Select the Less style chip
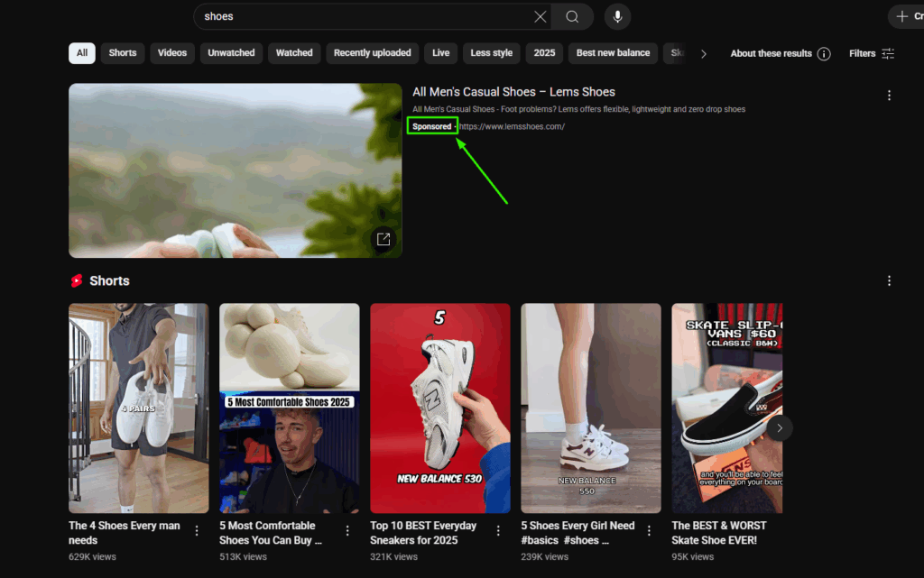 (x=492, y=53)
